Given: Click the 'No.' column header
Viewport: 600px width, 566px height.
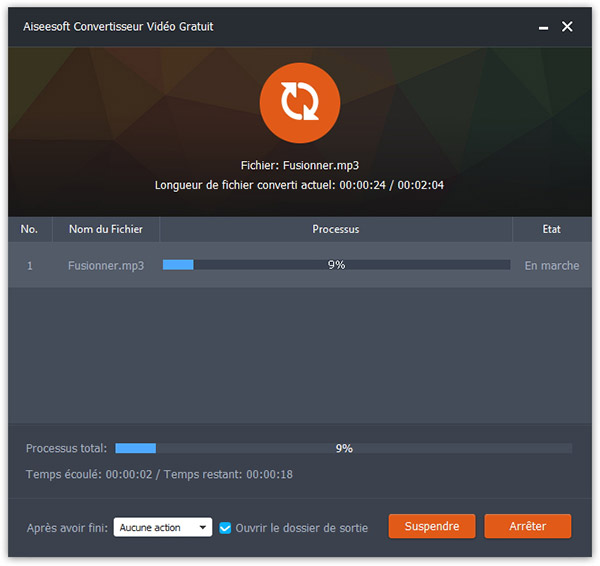Looking at the screenshot, I should click(29, 229).
